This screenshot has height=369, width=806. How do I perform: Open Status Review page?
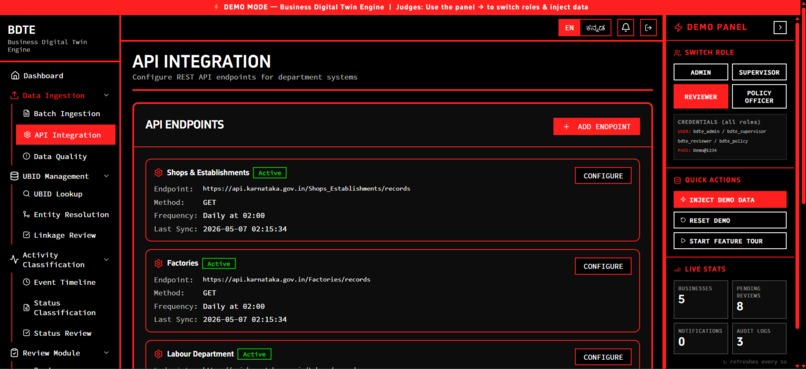coord(65,333)
